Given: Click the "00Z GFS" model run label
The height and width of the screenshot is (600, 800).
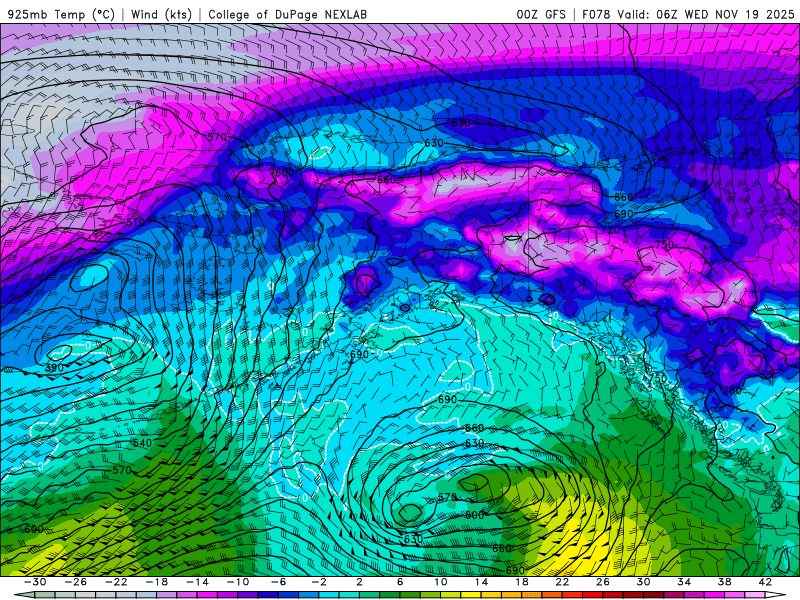Looking at the screenshot, I should click(x=541, y=14).
